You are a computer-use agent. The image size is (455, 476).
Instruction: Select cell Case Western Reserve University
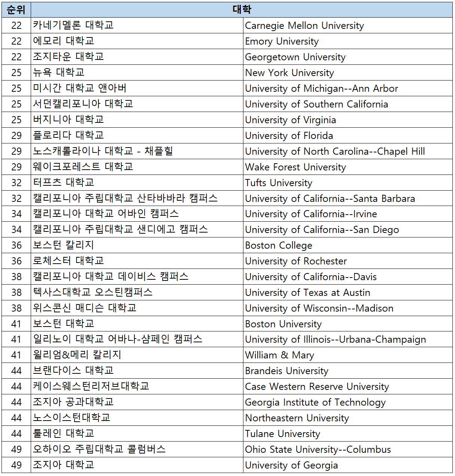click(x=348, y=386)
